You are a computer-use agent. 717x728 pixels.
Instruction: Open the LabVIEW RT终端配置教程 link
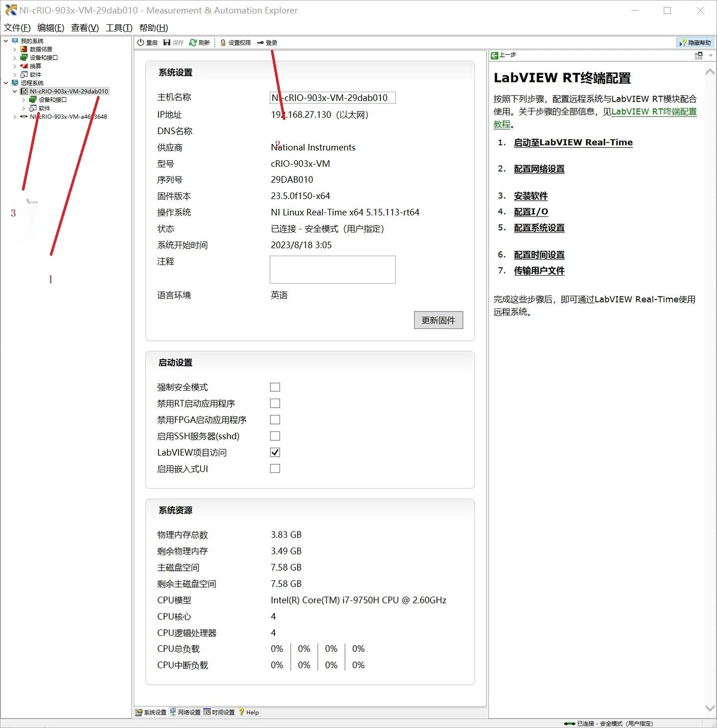tap(654, 112)
